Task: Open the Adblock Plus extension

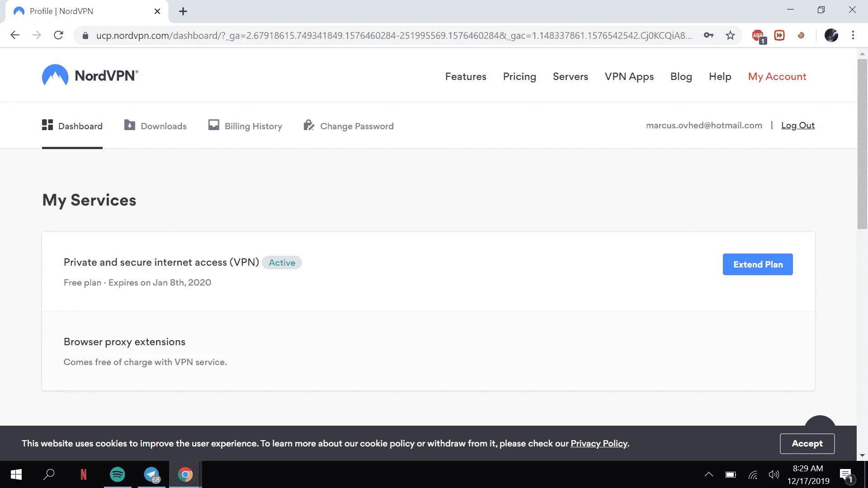Action: click(x=759, y=36)
